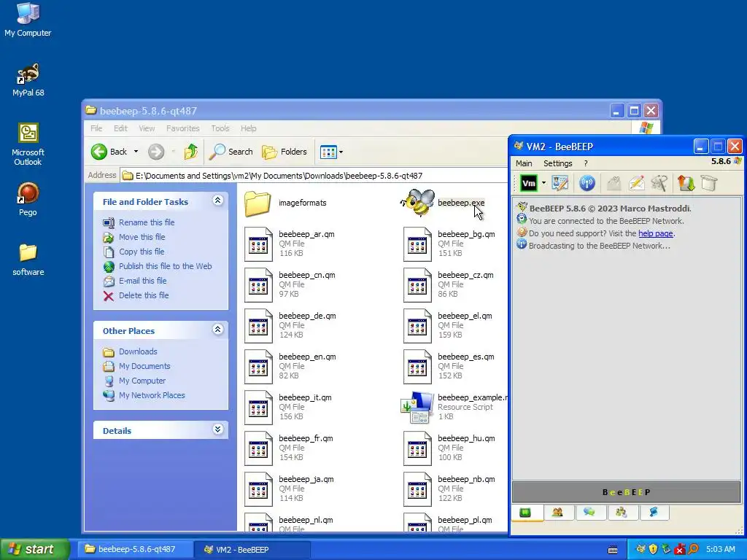The width and height of the screenshot is (747, 560).
Task: Open the file transfer arrows icon
Action: pyautogui.click(x=686, y=183)
